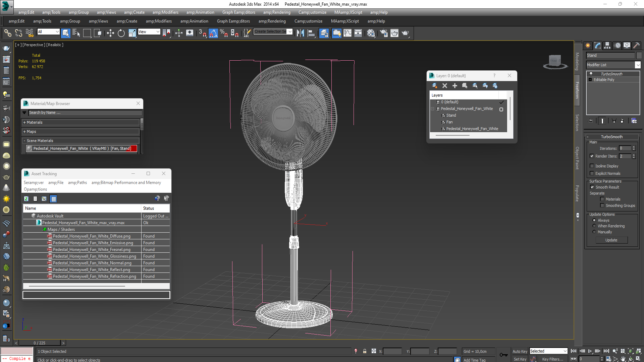Check Separate by Smoothing Groups
Image resolution: width=644 pixels, height=362 pixels.
(602, 205)
